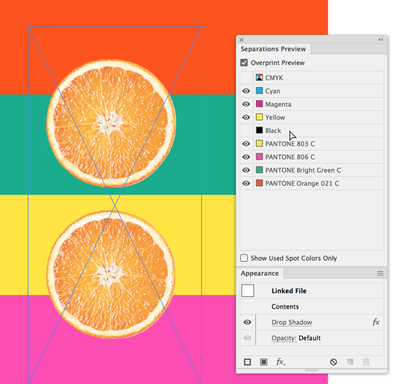Uncheck the Overprint Preview checkbox
400x384 pixels.
tap(244, 63)
